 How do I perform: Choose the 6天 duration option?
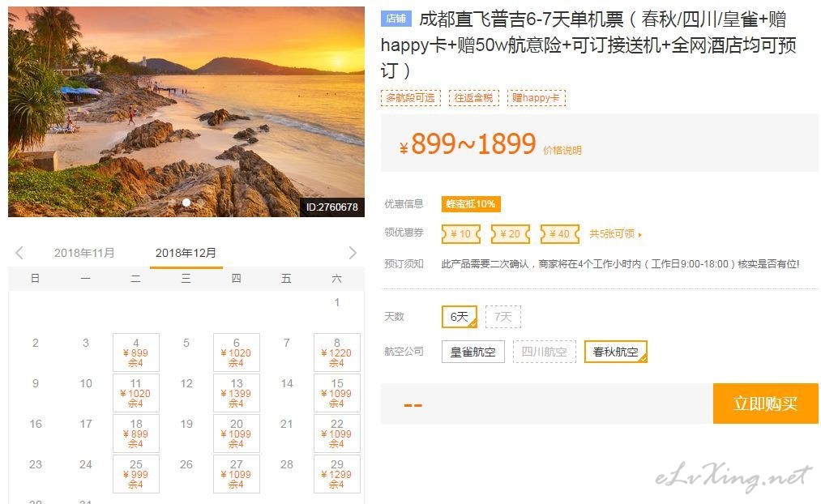(x=460, y=317)
